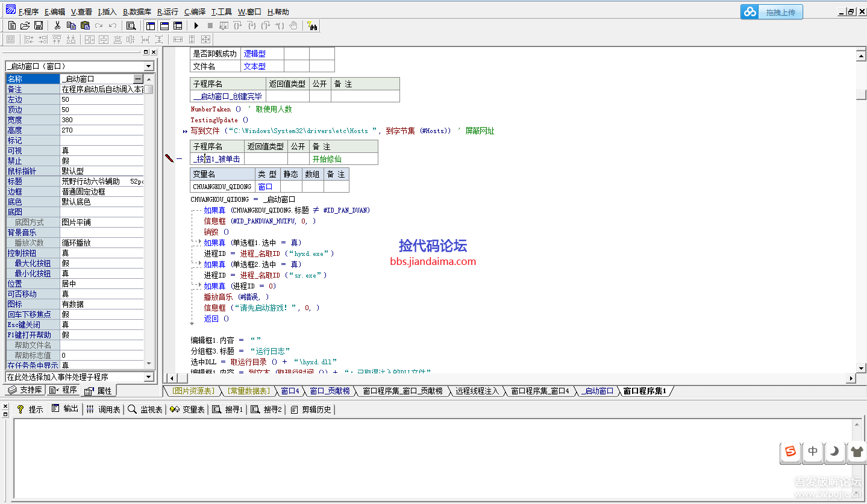Cut selection with the scissors icon
The height and width of the screenshot is (504, 867).
57,25
